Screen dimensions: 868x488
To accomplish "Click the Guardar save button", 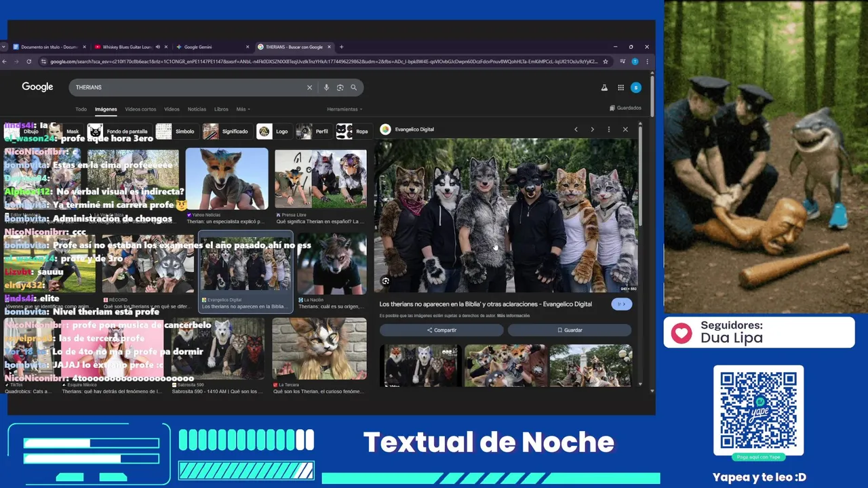I will [x=570, y=330].
